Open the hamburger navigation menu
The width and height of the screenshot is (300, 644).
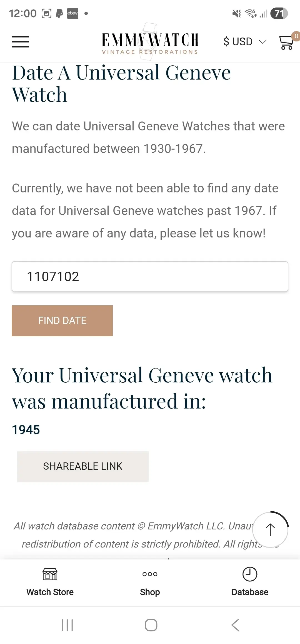20,42
